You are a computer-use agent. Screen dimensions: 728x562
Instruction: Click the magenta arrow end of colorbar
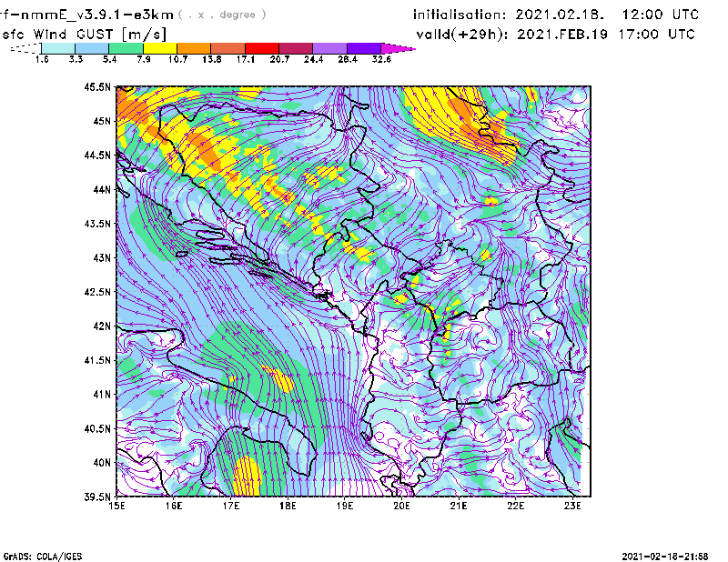[x=398, y=48]
